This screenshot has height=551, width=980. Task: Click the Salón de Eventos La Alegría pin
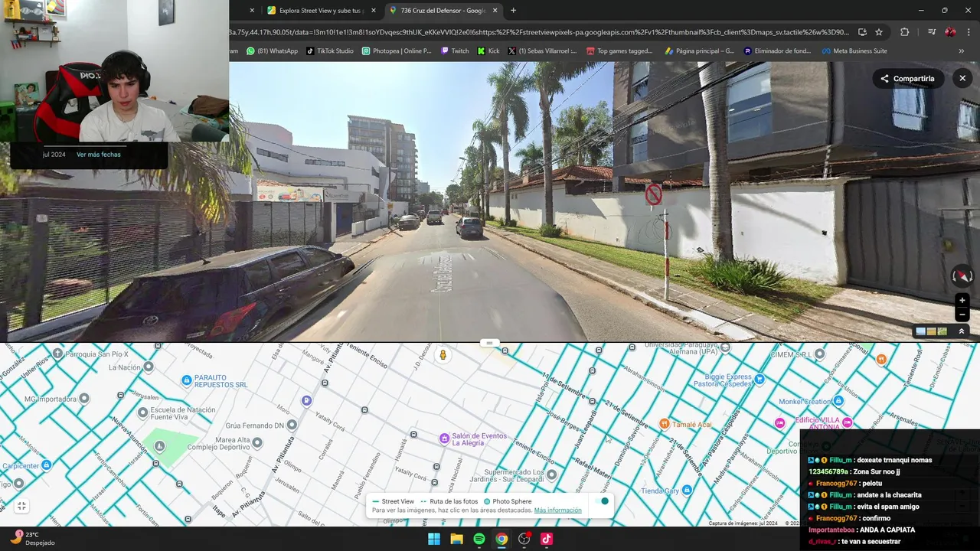444,439
